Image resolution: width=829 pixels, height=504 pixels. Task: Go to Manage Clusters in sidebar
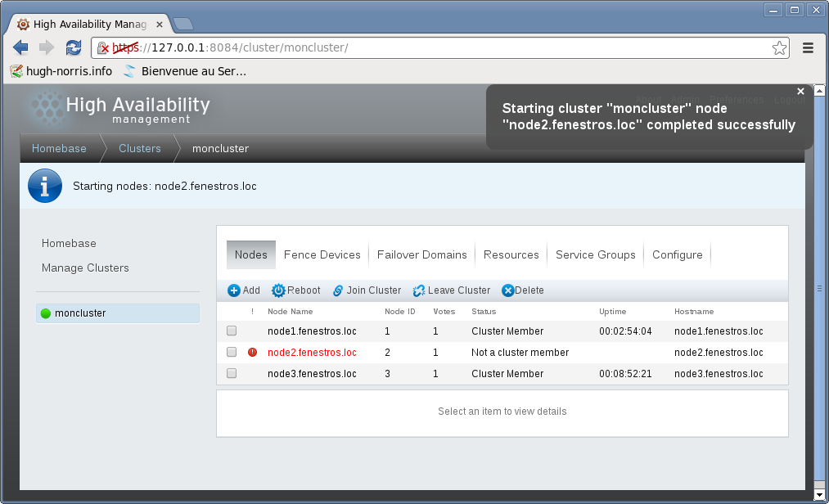[x=85, y=268]
